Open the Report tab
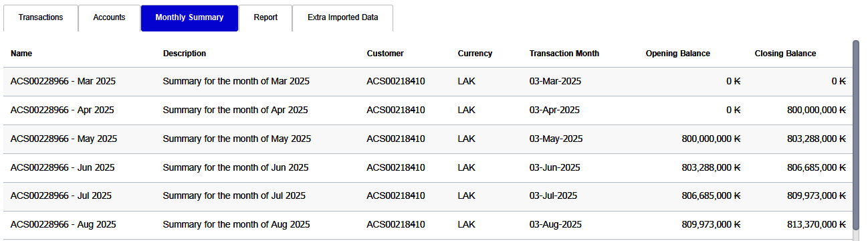868x241 pixels. (x=265, y=18)
